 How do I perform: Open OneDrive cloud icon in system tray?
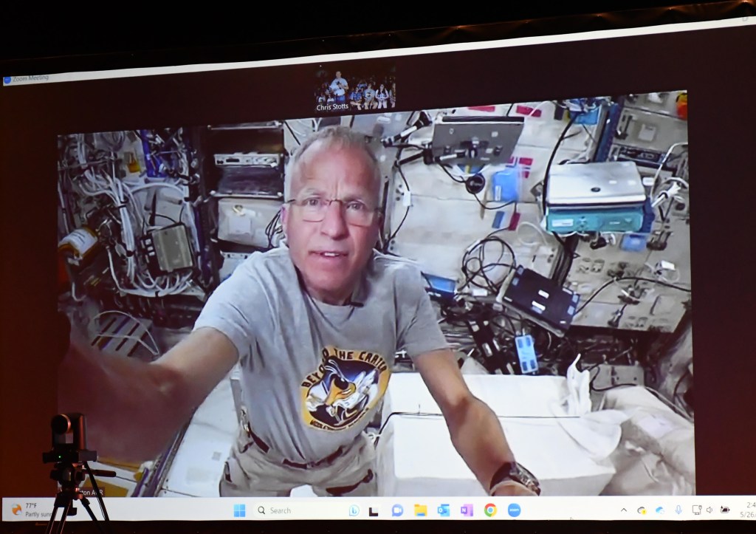[x=660, y=510]
